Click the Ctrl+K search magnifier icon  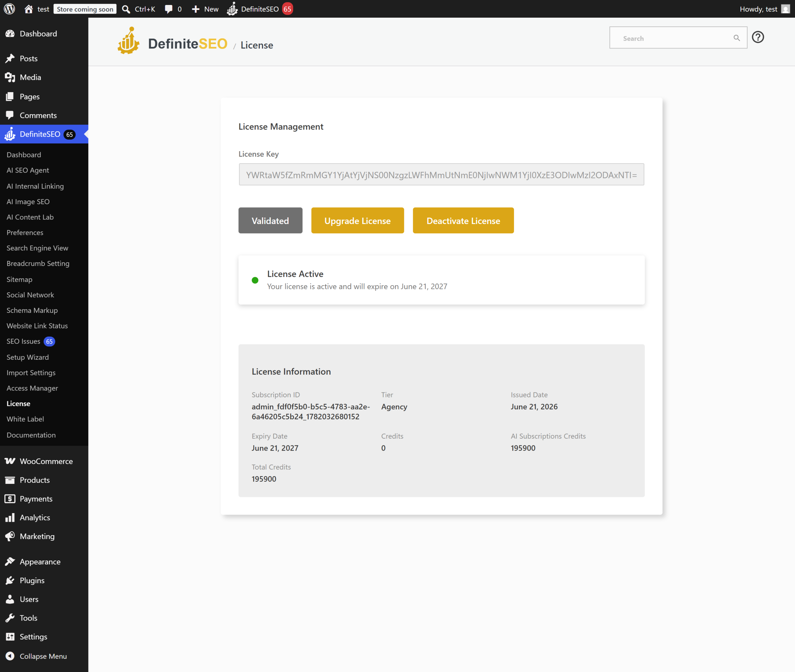click(126, 9)
